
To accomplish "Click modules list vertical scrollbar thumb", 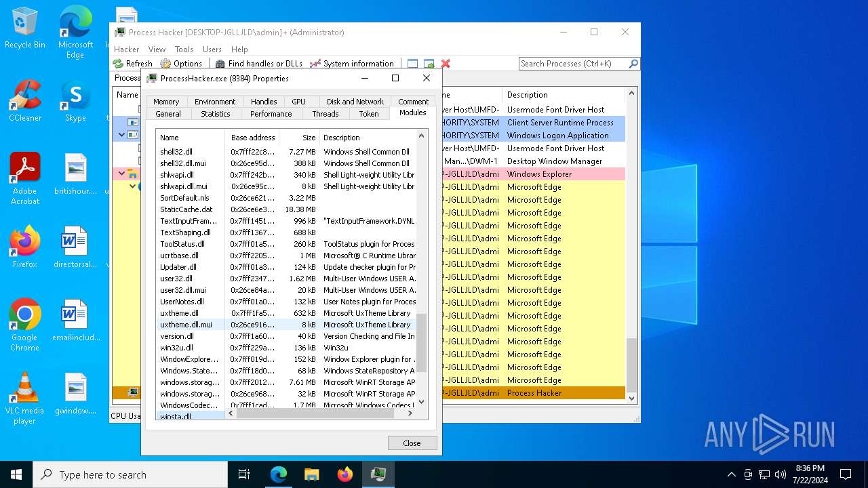I will point(421,343).
